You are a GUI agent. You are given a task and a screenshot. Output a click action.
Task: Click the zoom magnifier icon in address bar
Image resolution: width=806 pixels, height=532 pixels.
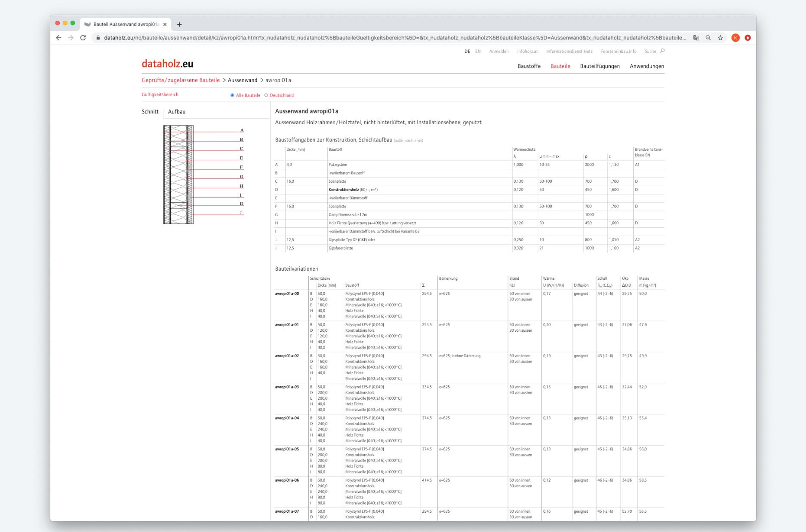coord(708,38)
